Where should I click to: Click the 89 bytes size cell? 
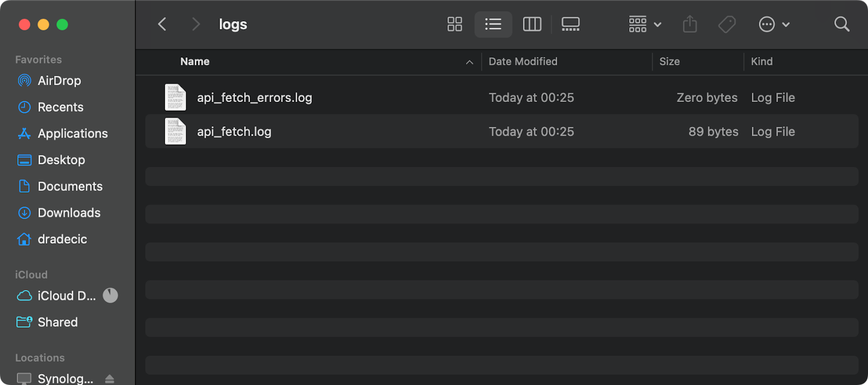(x=713, y=131)
